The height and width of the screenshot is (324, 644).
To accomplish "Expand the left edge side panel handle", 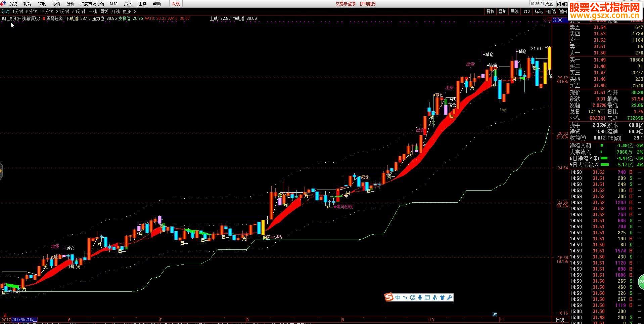I will [1, 171].
